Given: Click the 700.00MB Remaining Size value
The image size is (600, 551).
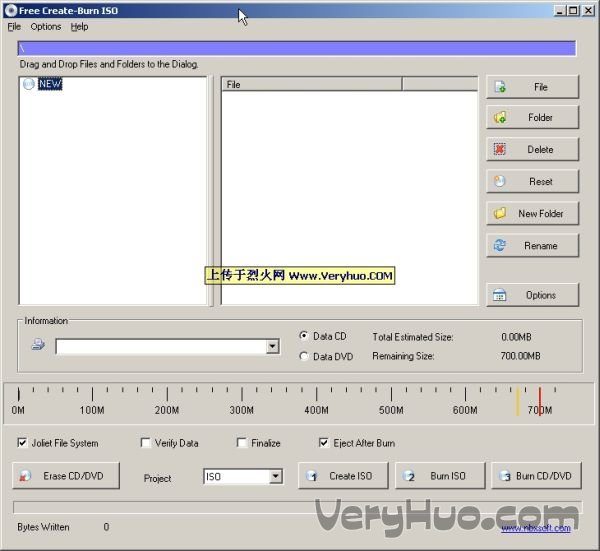Looking at the screenshot, I should click(520, 356).
